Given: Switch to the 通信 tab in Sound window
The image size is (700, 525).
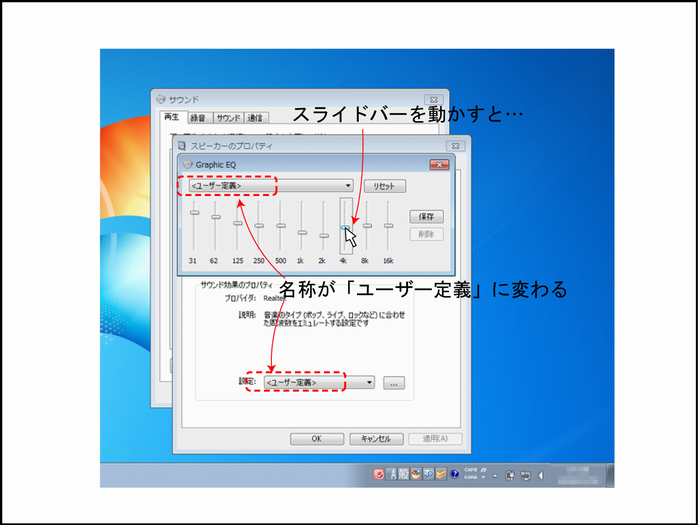Looking at the screenshot, I should [255, 118].
